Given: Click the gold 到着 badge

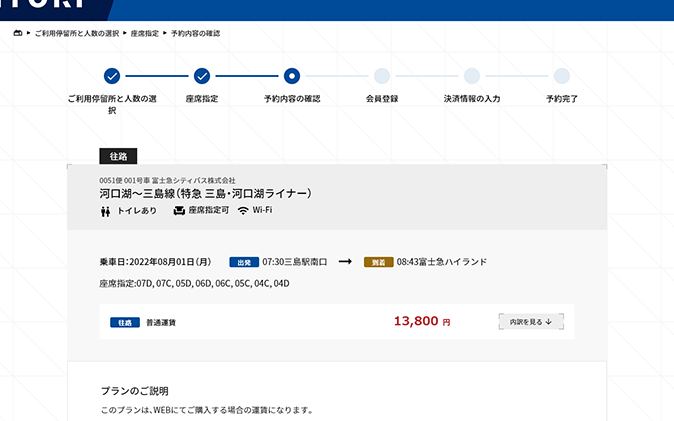Looking at the screenshot, I should pyautogui.click(x=378, y=262).
